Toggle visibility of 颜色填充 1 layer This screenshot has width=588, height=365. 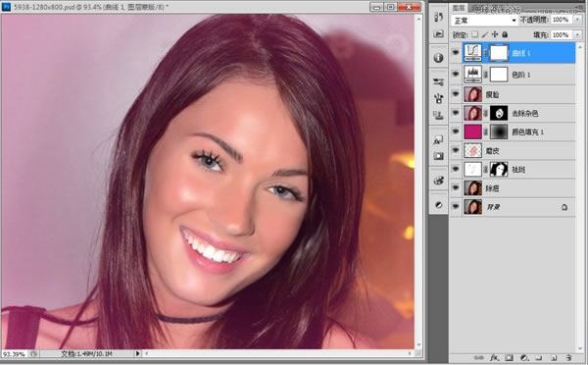[456, 131]
